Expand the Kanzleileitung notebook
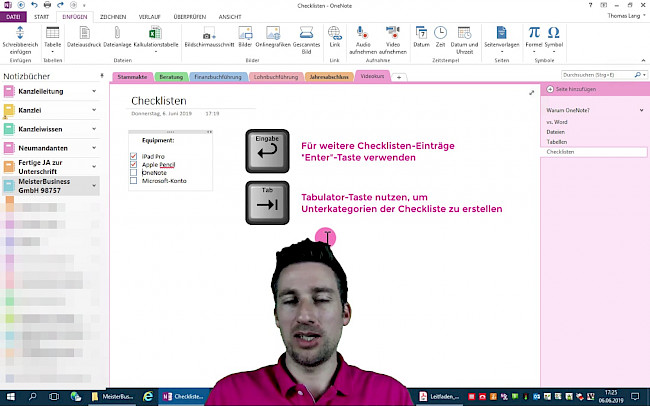The image size is (650, 406). click(x=94, y=91)
